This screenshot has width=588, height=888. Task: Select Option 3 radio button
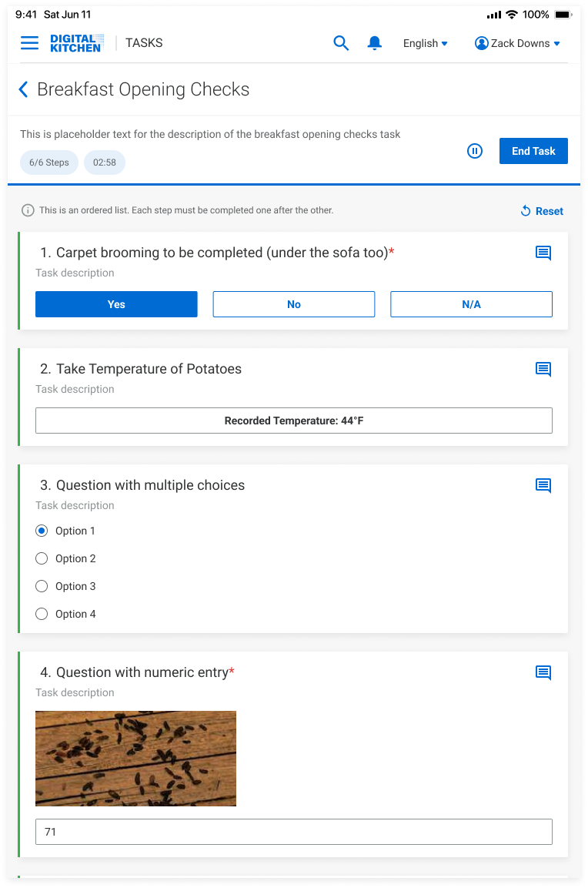(x=42, y=586)
